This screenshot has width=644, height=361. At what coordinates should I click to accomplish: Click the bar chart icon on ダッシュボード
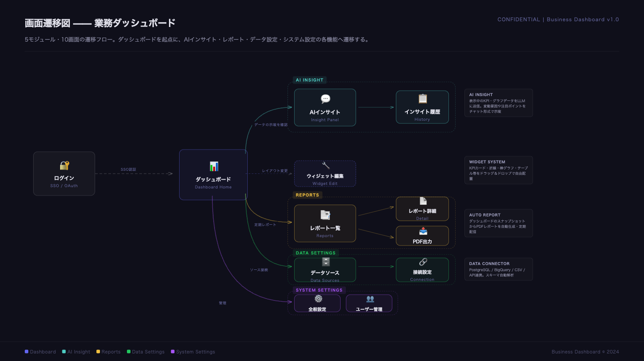click(214, 166)
